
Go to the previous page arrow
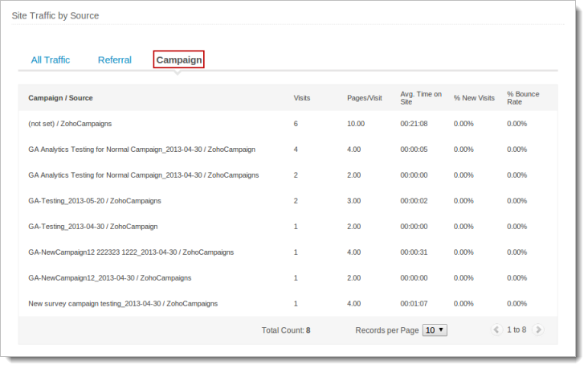click(496, 330)
